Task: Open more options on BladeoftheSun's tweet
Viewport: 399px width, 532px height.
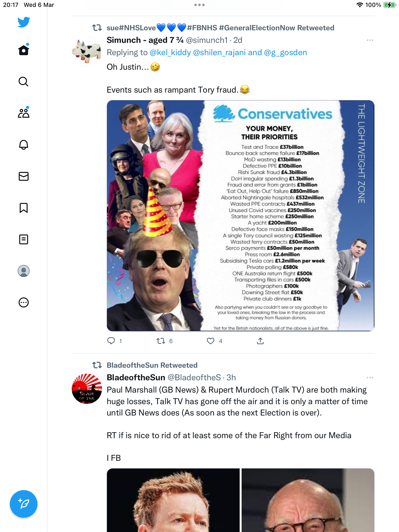Action: [370, 378]
